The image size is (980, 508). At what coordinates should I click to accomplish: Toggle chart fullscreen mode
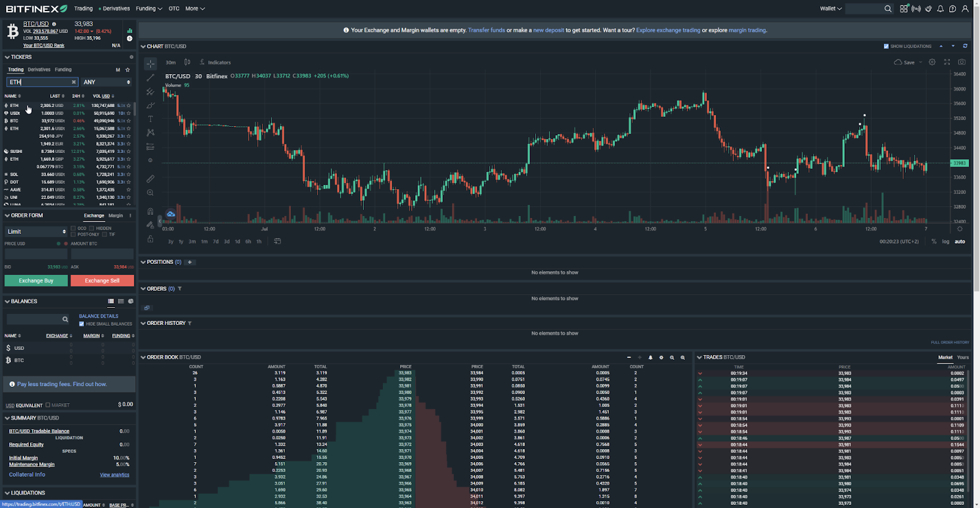click(x=947, y=62)
